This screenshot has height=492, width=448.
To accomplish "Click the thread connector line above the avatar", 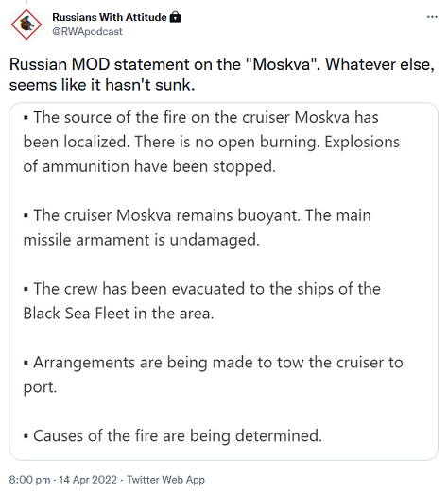I will pos(26,2).
